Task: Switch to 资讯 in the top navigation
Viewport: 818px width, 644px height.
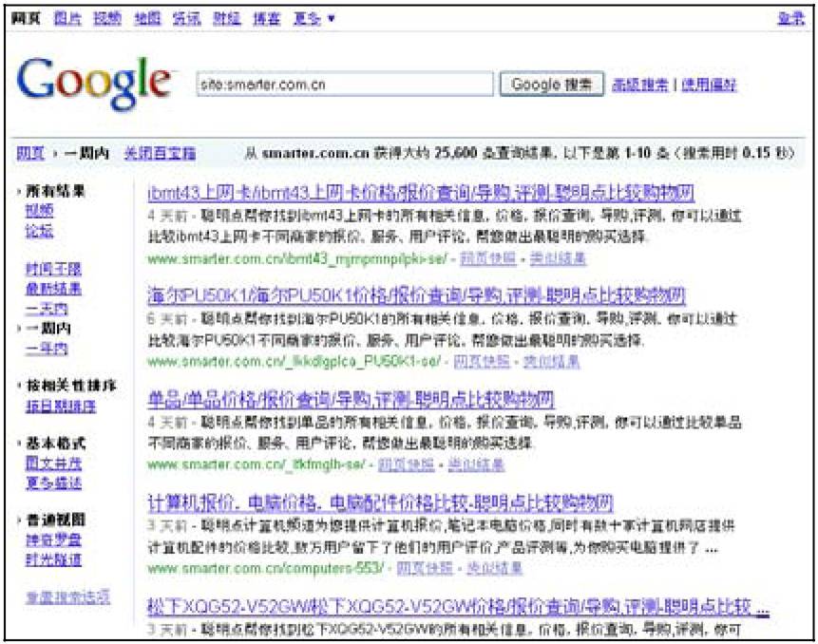Action: click(x=187, y=19)
